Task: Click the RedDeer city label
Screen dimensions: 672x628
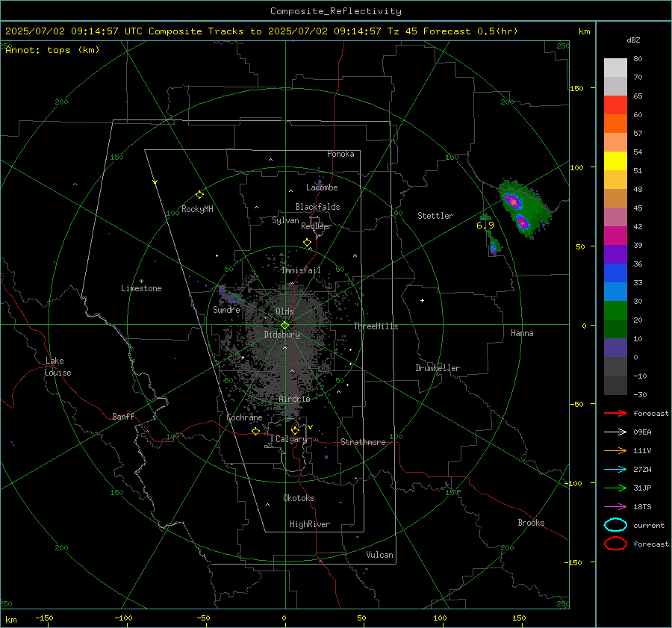Action: pyautogui.click(x=317, y=226)
